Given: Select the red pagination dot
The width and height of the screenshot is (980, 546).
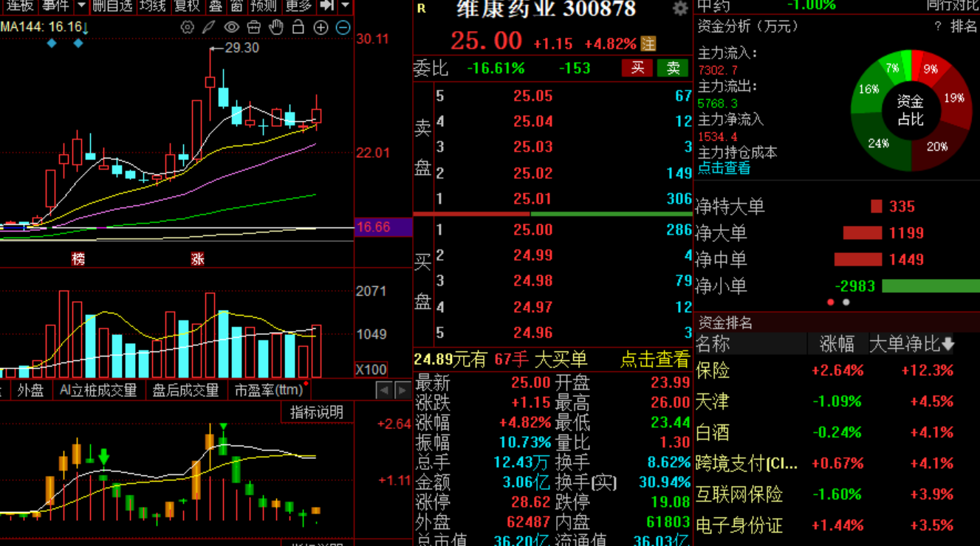Looking at the screenshot, I should click(831, 302).
